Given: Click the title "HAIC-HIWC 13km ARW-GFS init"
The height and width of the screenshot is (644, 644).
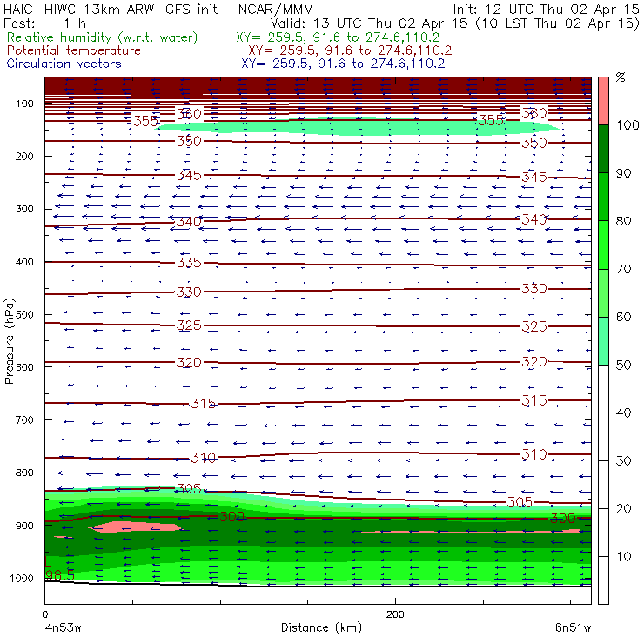Looking at the screenshot, I should pyautogui.click(x=111, y=9).
